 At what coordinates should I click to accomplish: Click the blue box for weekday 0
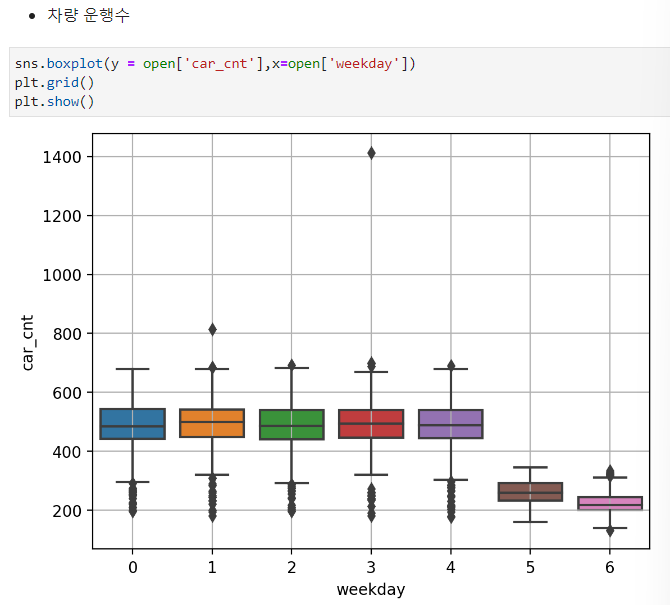click(x=132, y=424)
